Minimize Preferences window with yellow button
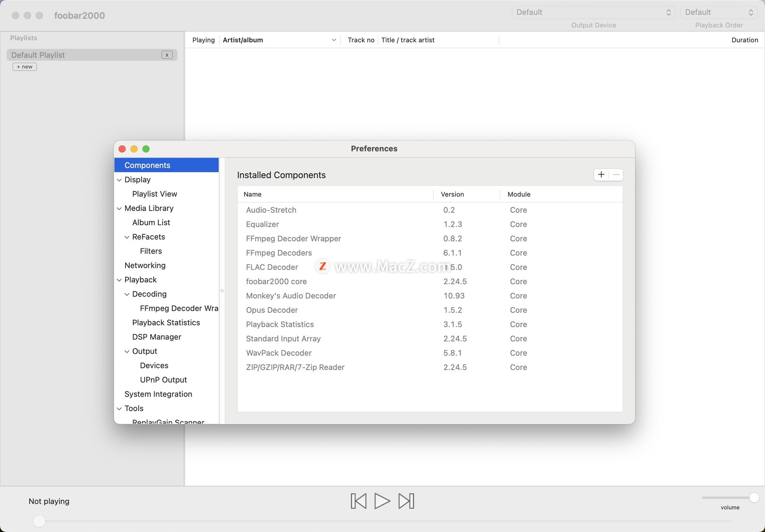Screen dimensions: 765x532 point(134,149)
